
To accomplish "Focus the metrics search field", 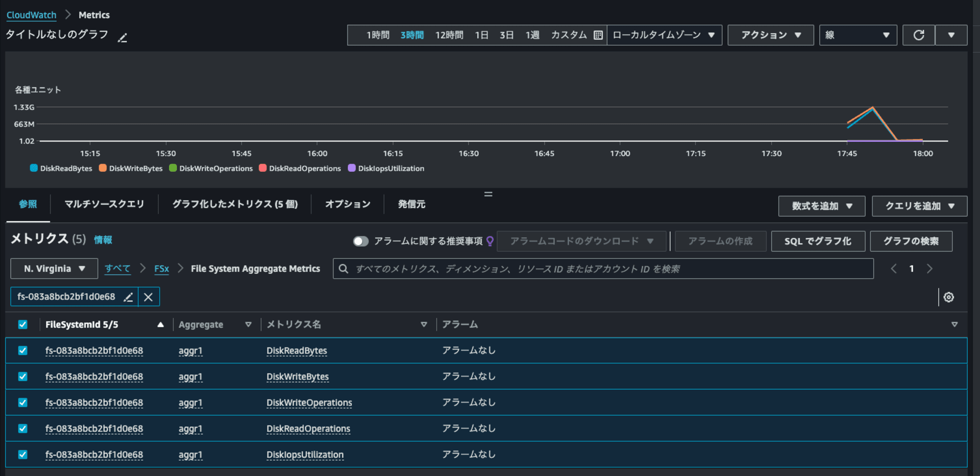I will tap(603, 269).
